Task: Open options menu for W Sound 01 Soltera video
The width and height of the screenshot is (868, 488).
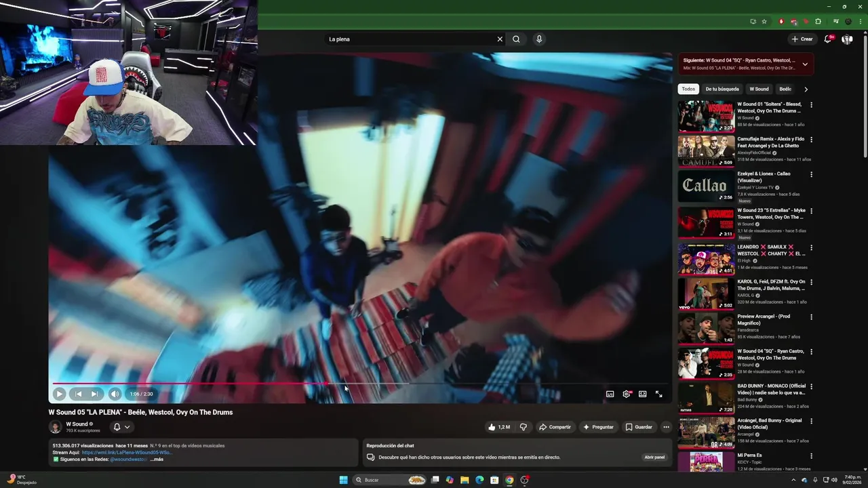Action: click(x=811, y=105)
